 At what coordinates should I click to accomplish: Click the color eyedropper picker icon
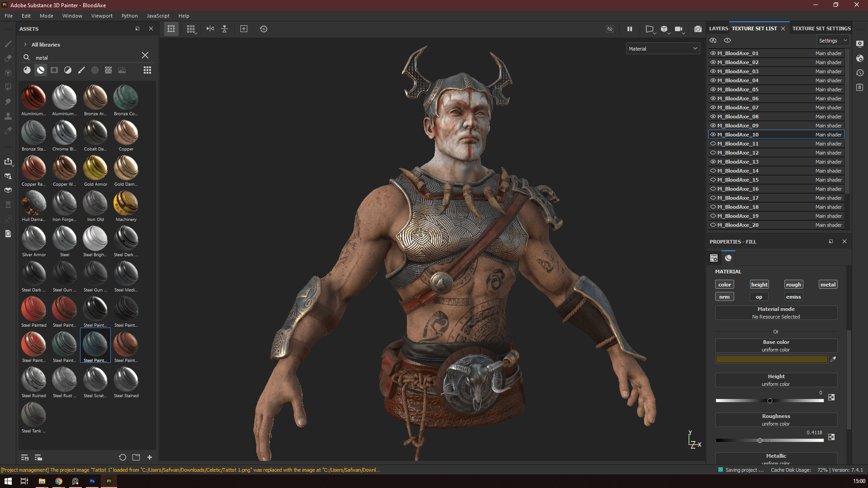pos(833,359)
